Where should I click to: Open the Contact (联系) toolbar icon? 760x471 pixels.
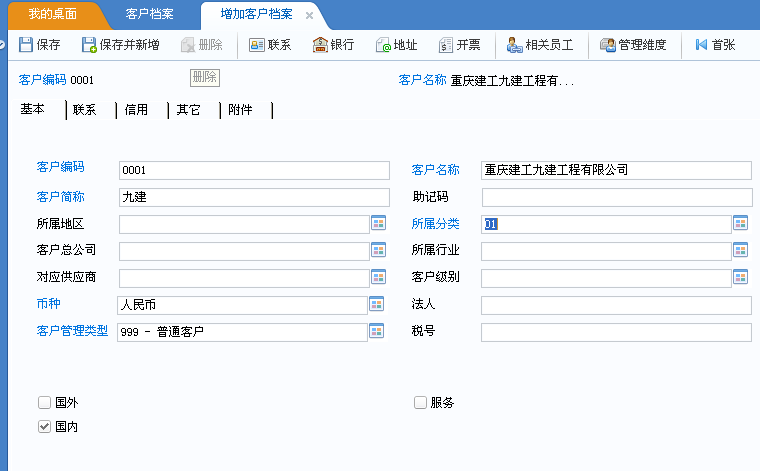(x=256, y=45)
